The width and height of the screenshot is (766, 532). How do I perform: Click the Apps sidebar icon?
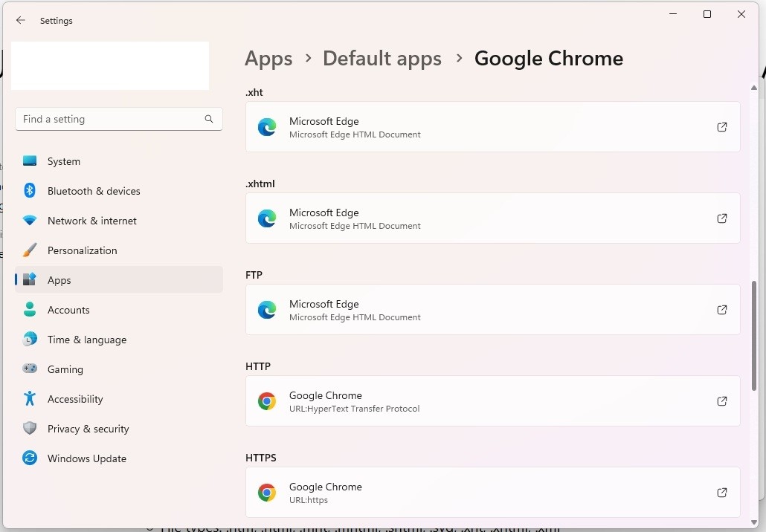coord(30,279)
